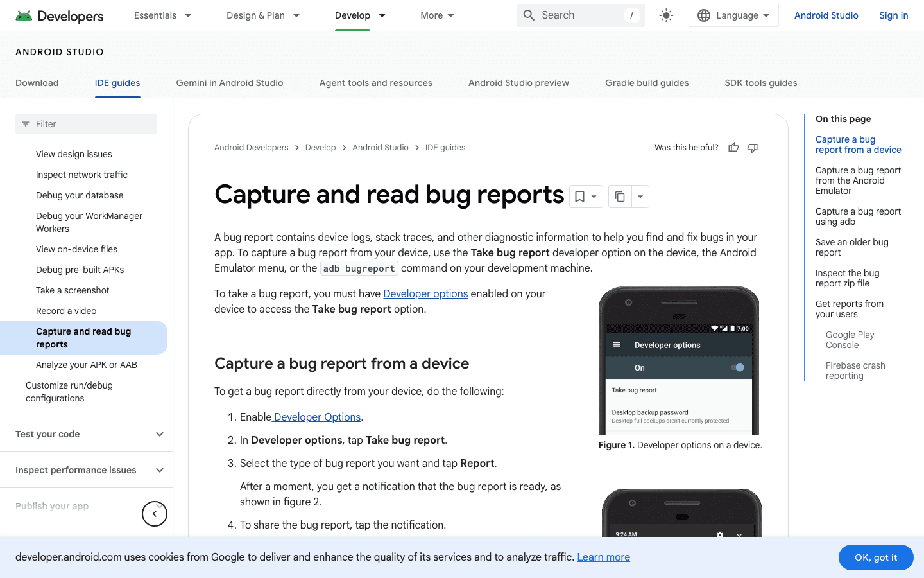Open the site search icon
This screenshot has height=578, width=924.
[528, 15]
